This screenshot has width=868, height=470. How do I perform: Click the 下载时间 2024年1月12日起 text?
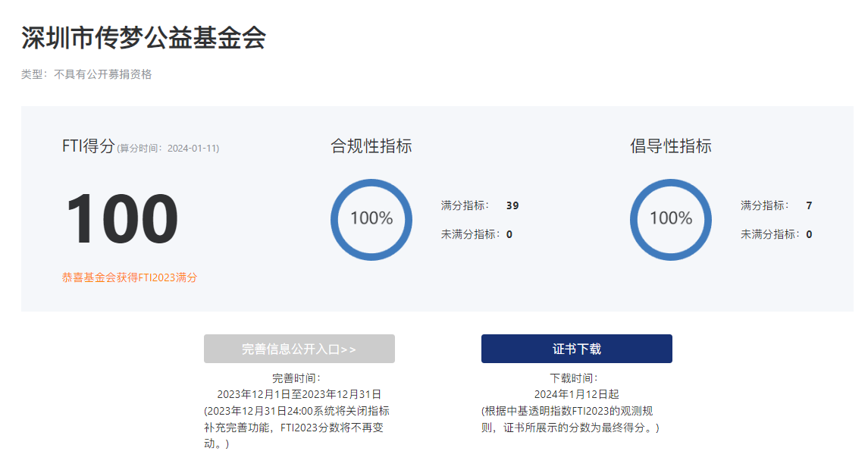click(x=576, y=394)
